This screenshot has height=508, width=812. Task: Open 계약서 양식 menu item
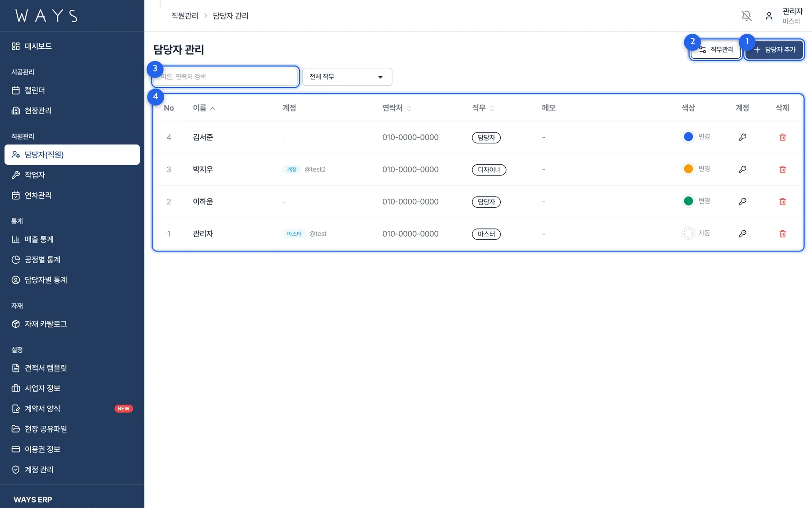[72, 409]
